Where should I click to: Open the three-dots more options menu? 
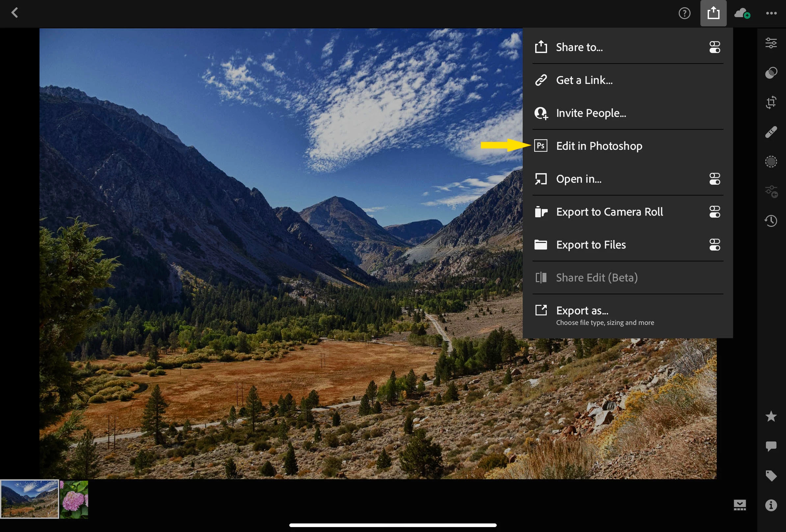[771, 13]
